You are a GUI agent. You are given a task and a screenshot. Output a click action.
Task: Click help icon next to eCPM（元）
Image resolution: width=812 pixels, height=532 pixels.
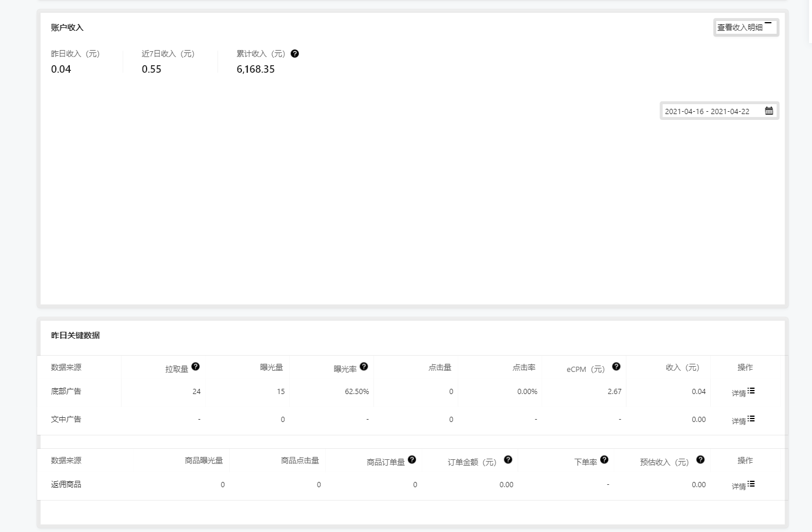coord(616,366)
